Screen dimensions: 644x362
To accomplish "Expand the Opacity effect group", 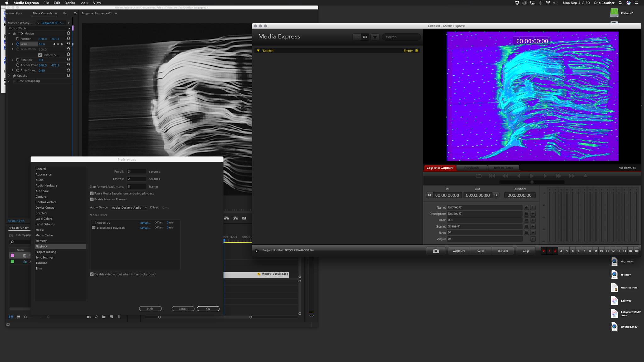I will click(9, 76).
